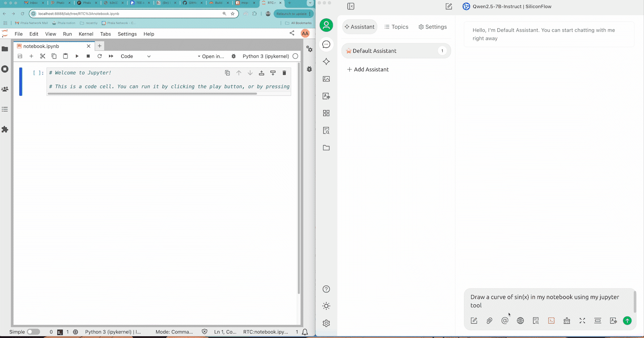This screenshot has height=338, width=644.
Task: Click the paperclip attachment icon in chat
Action: (x=489, y=321)
